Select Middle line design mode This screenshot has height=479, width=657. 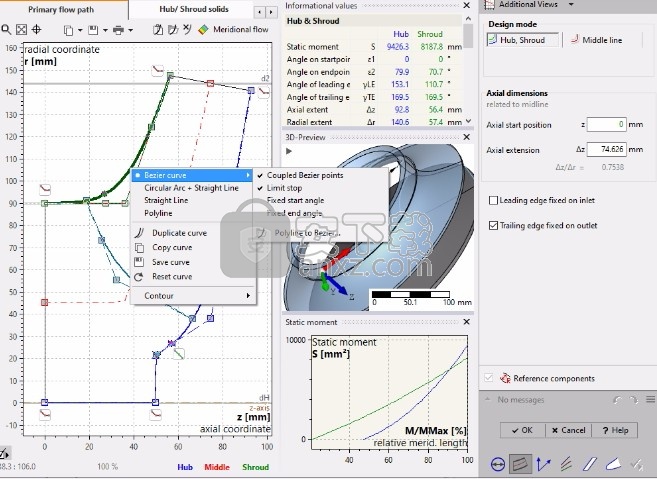point(597,40)
